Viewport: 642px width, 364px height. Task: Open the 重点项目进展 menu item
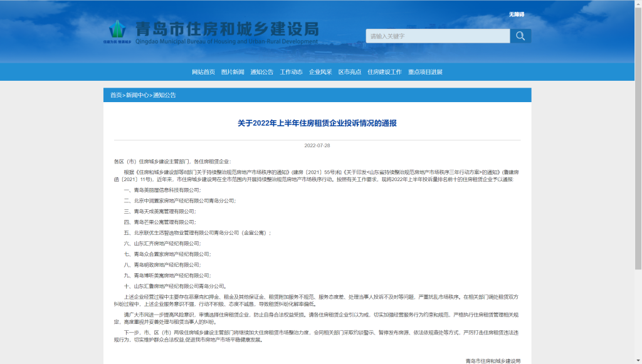click(425, 72)
